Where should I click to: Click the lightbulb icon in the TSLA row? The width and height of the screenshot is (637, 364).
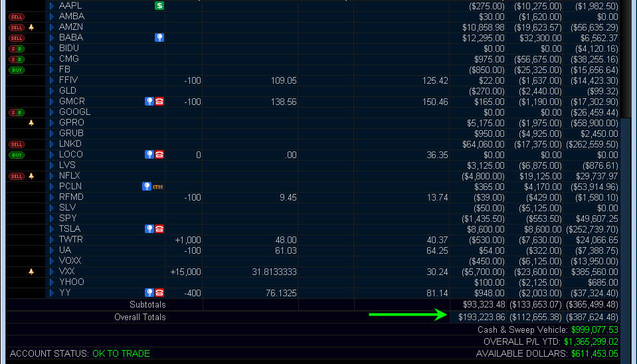(149, 229)
